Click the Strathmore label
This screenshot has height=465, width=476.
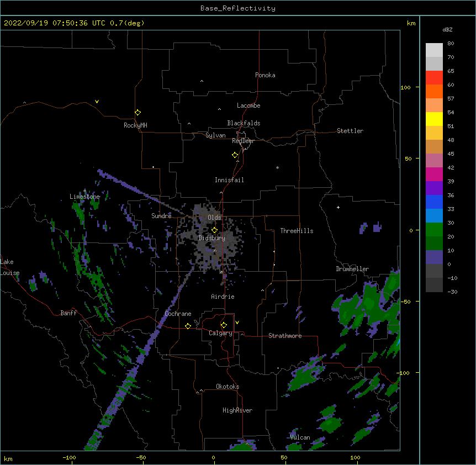pyautogui.click(x=285, y=336)
